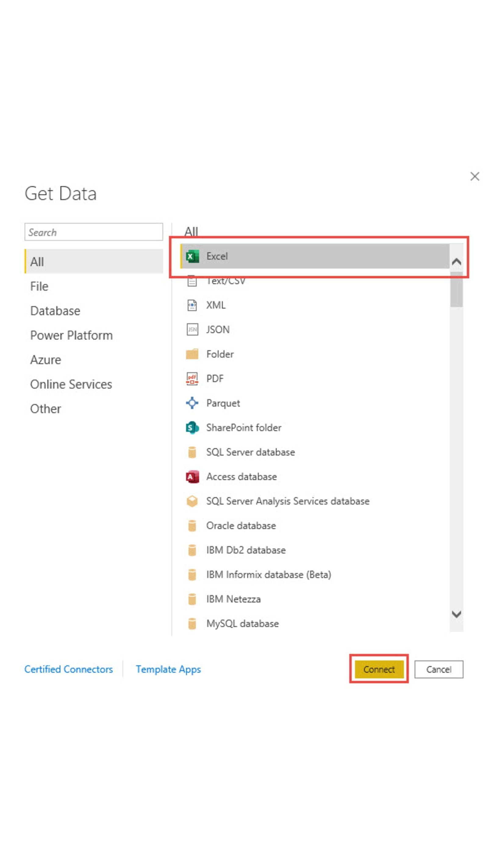Select IBM Informix database (Beta)
The width and height of the screenshot is (488, 868).
point(268,574)
